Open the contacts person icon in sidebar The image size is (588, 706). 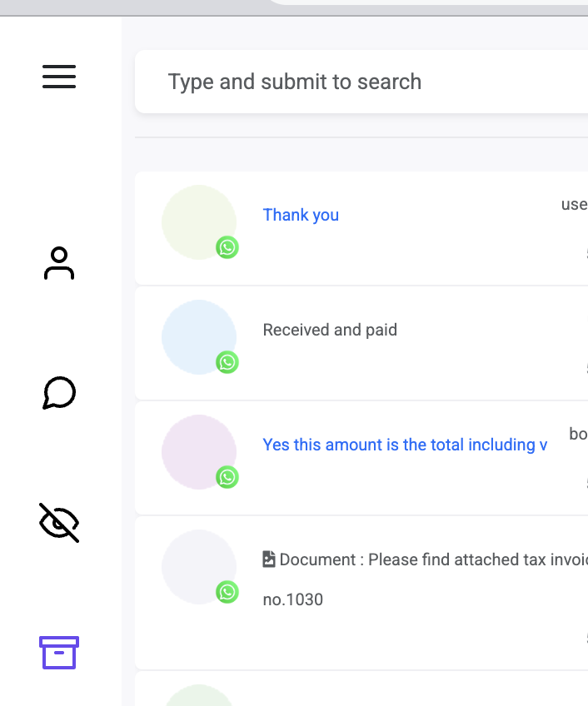(x=59, y=263)
